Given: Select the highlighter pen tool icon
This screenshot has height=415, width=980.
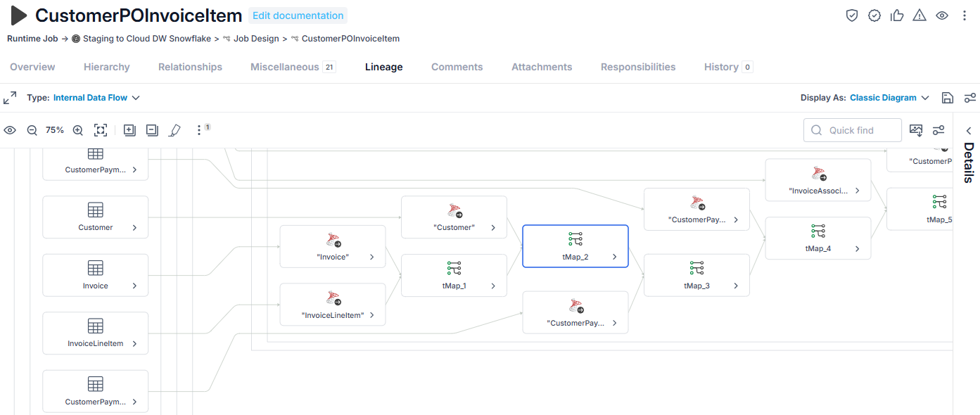Looking at the screenshot, I should click(x=175, y=130).
